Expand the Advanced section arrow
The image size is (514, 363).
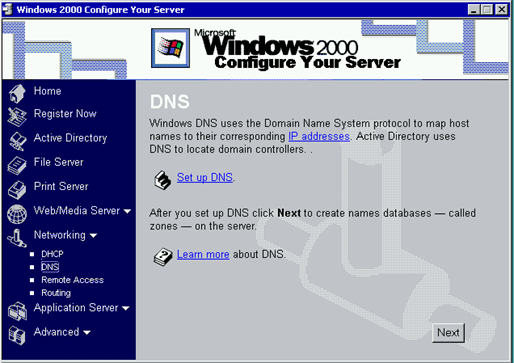point(87,333)
